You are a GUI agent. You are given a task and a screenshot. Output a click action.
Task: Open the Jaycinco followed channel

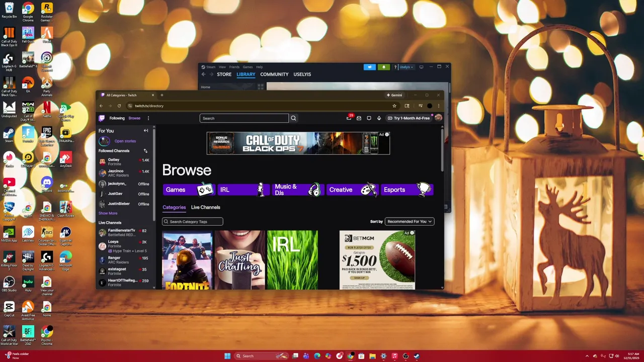[124, 173]
